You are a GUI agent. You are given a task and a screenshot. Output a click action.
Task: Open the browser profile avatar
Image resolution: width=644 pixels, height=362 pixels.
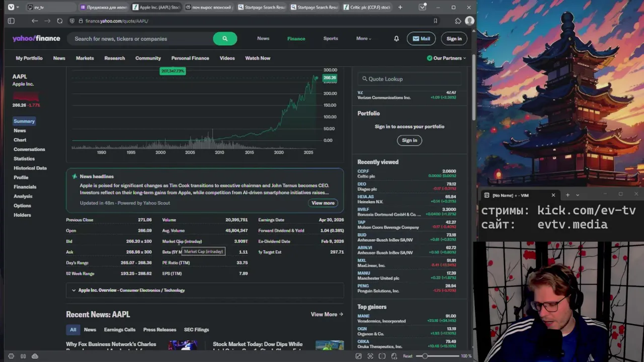(x=469, y=21)
